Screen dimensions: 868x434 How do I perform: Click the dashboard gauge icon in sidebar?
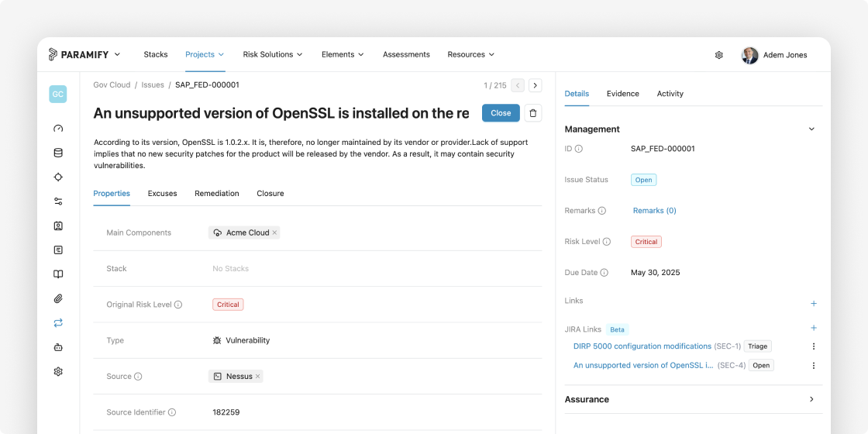coord(58,129)
